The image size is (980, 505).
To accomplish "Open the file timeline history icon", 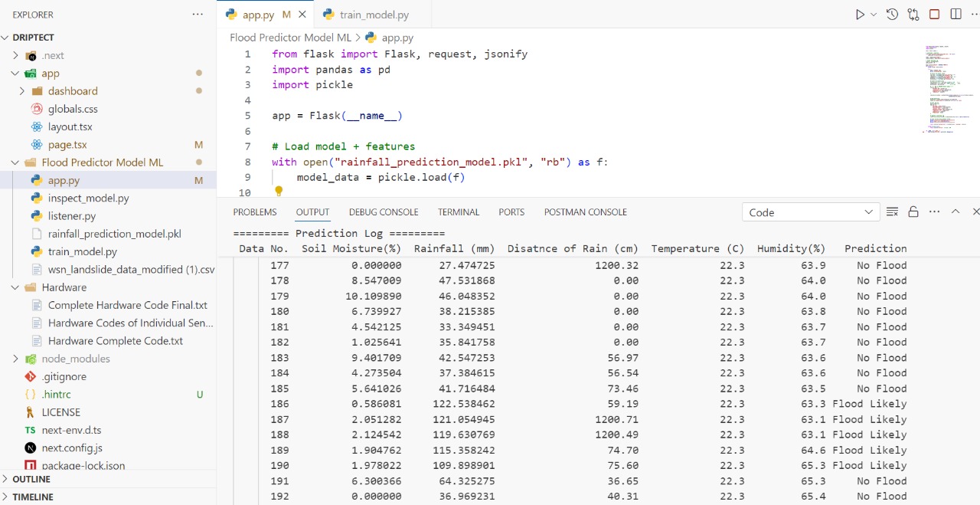I will pyautogui.click(x=892, y=15).
